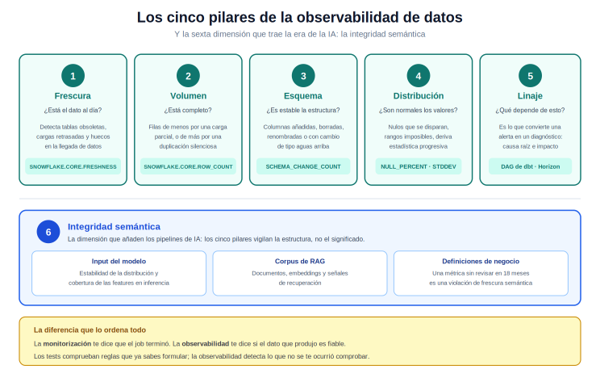Click the main title Los cinco pilares
Image resolution: width=600 pixels, height=378 pixels.
[300, 17]
